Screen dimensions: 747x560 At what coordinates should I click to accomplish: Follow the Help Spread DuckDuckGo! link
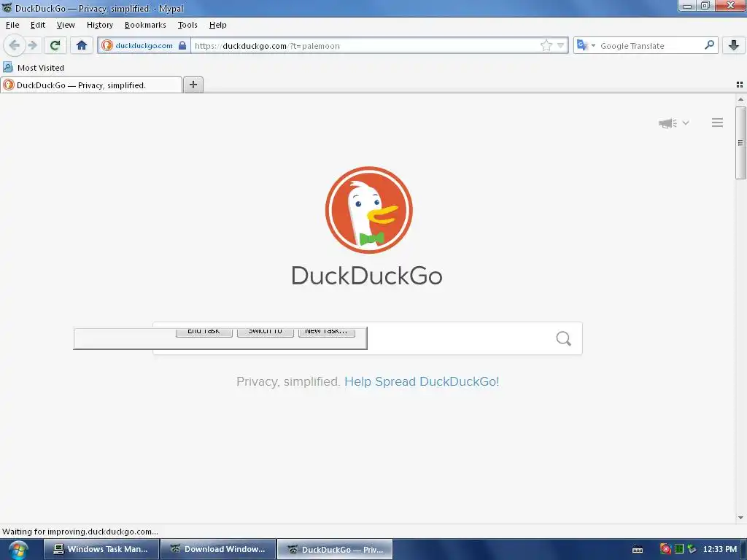click(x=422, y=381)
